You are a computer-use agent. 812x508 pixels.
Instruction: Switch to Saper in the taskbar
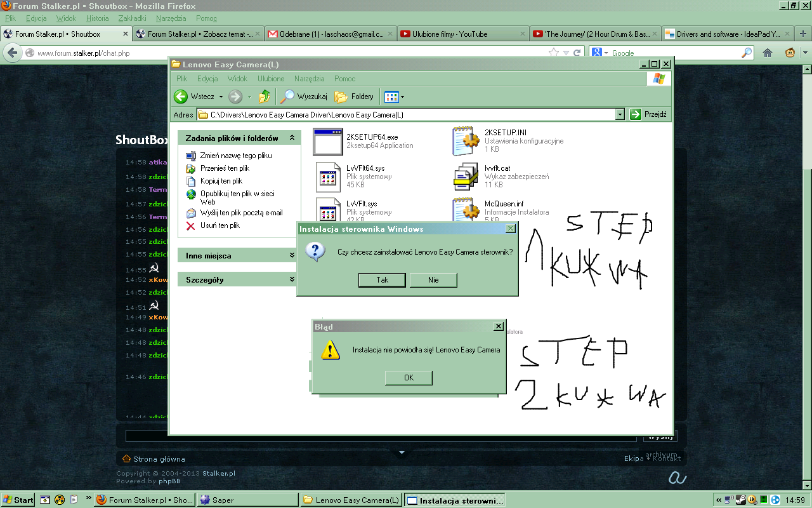coord(246,500)
